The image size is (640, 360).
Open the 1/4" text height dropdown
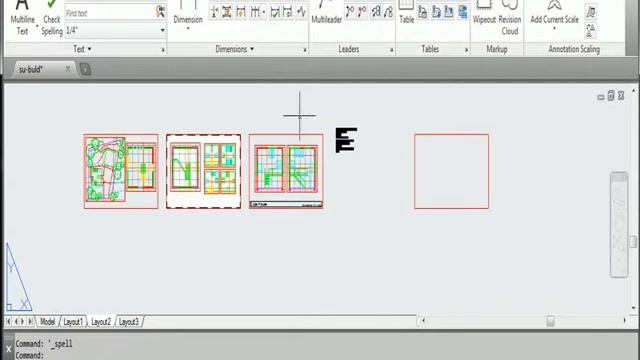(x=162, y=31)
